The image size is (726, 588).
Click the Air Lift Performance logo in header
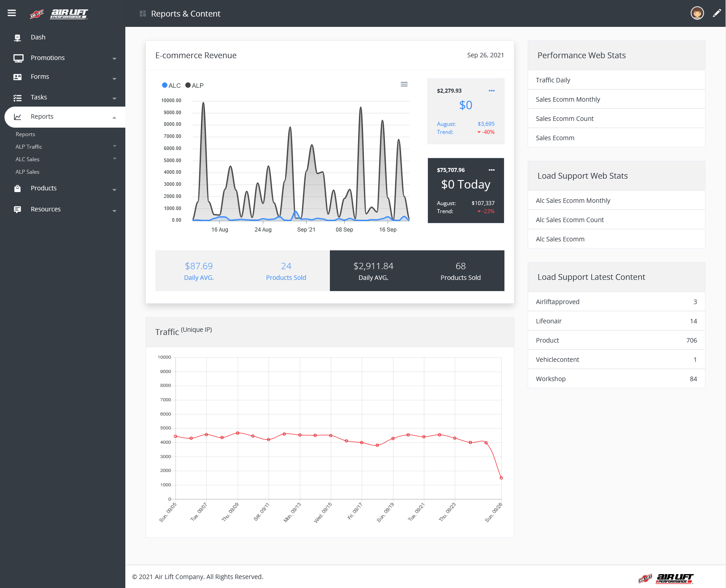click(x=59, y=14)
